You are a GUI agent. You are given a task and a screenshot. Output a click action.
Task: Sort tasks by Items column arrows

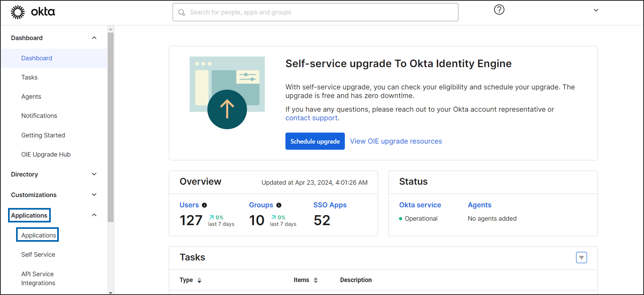pyautogui.click(x=316, y=280)
